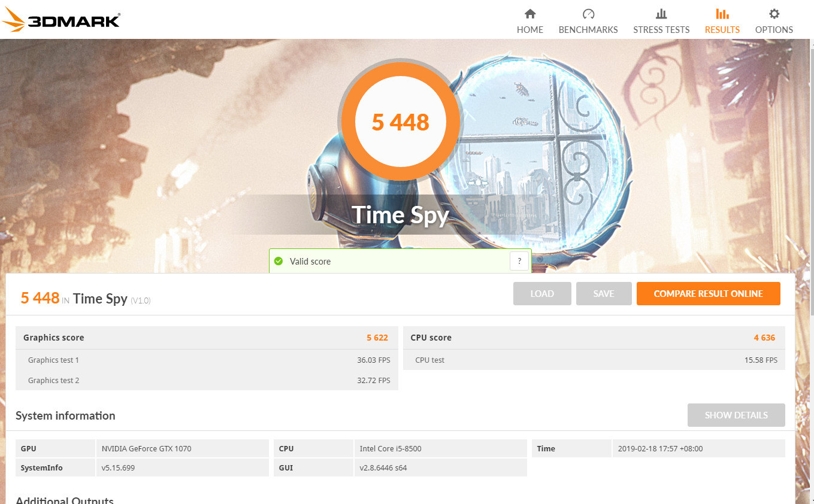Click the NVIDIA GeForce GTX 1070 cell
This screenshot has width=814, height=504.
(182, 448)
